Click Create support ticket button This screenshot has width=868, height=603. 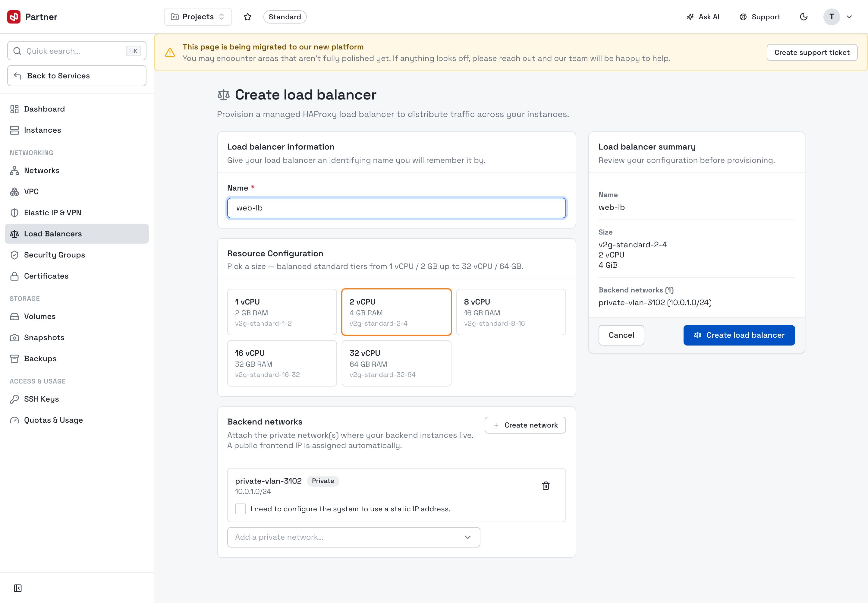pos(812,52)
